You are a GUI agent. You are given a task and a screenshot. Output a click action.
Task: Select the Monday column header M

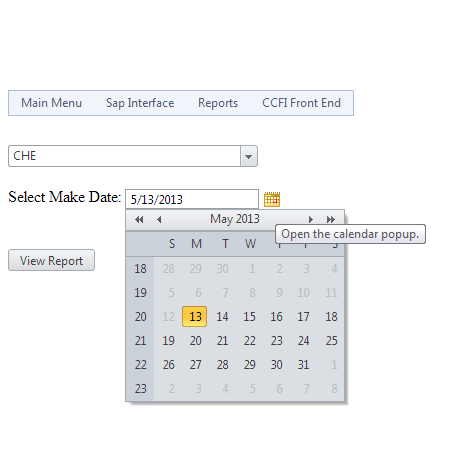coord(196,244)
